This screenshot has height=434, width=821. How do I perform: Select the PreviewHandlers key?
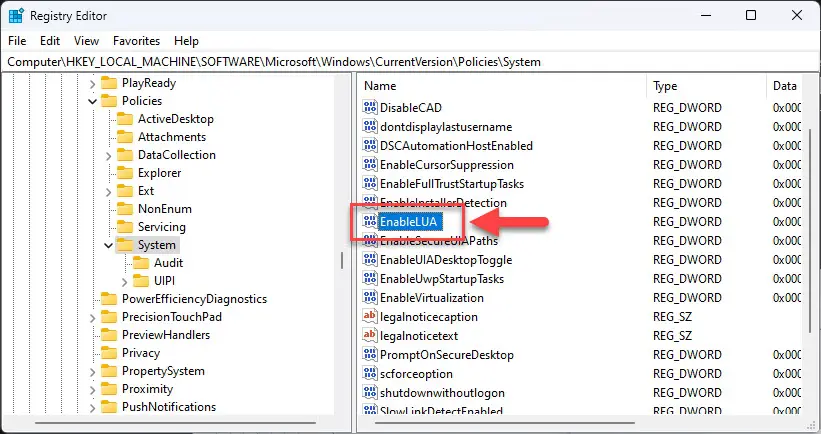[x=165, y=335]
